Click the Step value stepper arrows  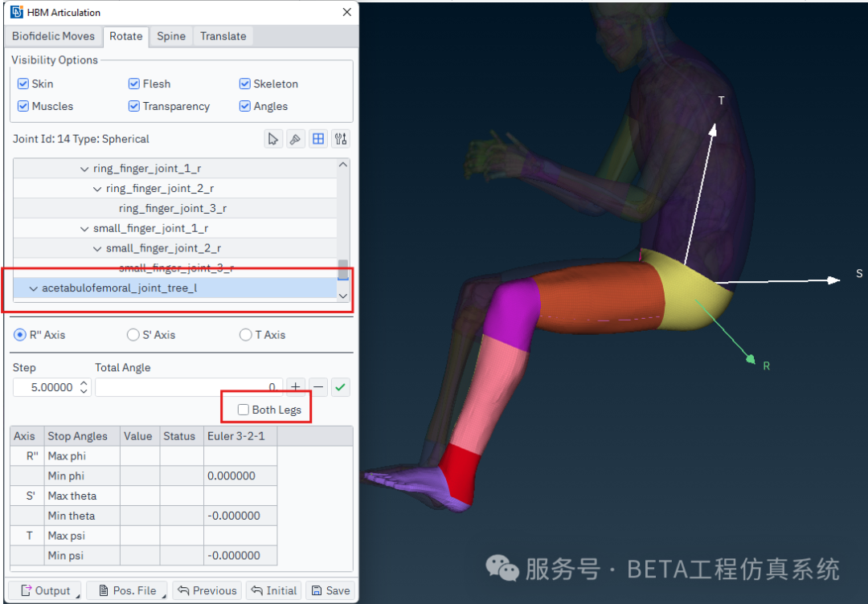coord(84,387)
